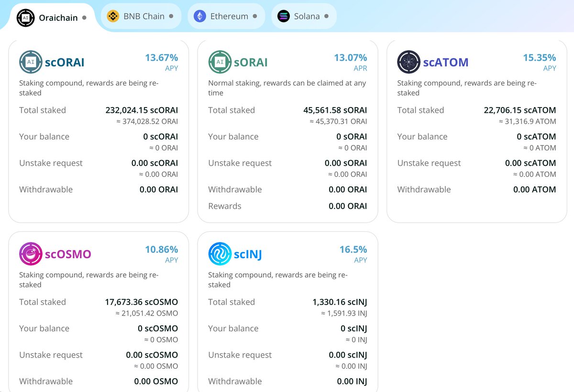Click the ≈ 21,051.42 OSMO value
Viewport: 574px width, 392px height.
pos(147,314)
